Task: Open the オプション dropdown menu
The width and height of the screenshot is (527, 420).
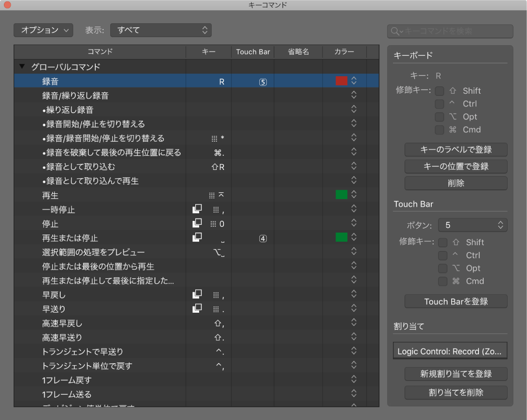Action: pos(43,30)
